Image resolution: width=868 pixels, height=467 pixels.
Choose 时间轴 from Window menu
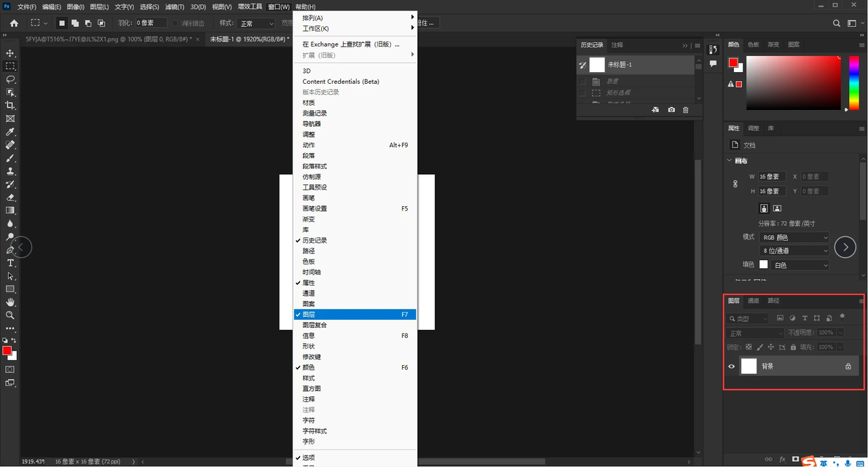point(355,272)
